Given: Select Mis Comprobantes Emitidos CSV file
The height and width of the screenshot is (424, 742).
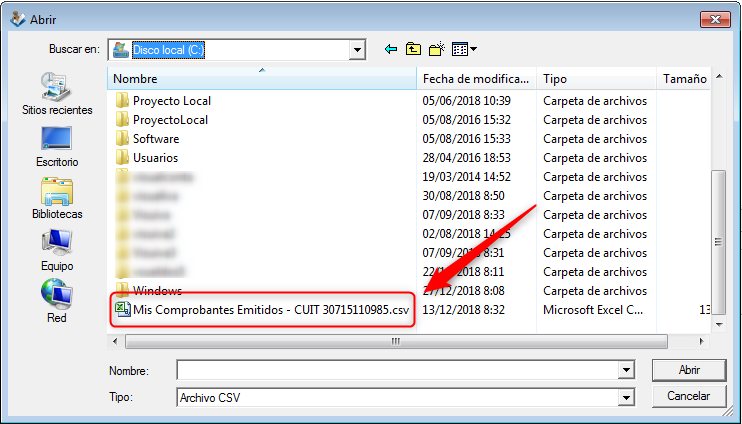Looking at the screenshot, I should (x=270, y=310).
